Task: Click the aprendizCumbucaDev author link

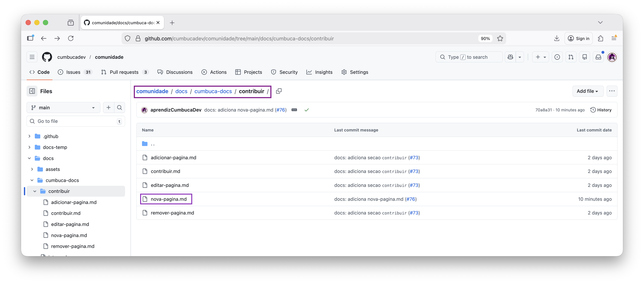Action: pos(176,110)
